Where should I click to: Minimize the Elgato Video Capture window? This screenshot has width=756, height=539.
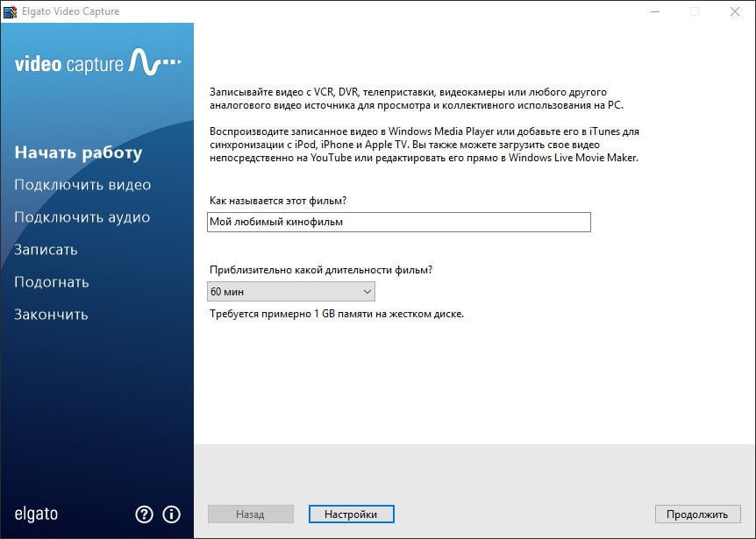[x=655, y=11]
